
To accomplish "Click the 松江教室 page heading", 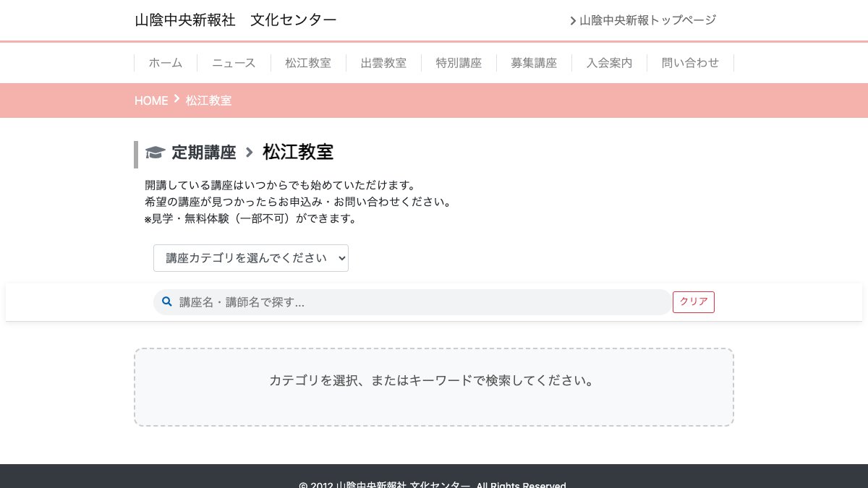I will [x=298, y=152].
